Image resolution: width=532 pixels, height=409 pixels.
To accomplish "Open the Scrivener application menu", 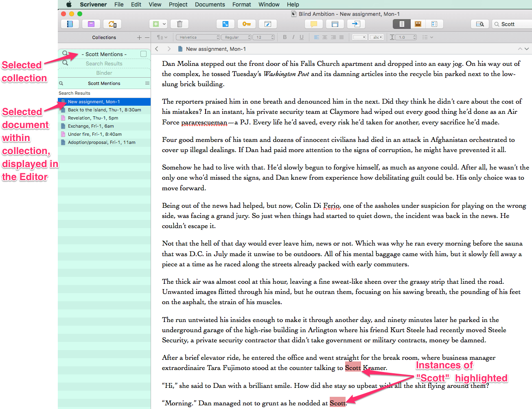I will [93, 4].
